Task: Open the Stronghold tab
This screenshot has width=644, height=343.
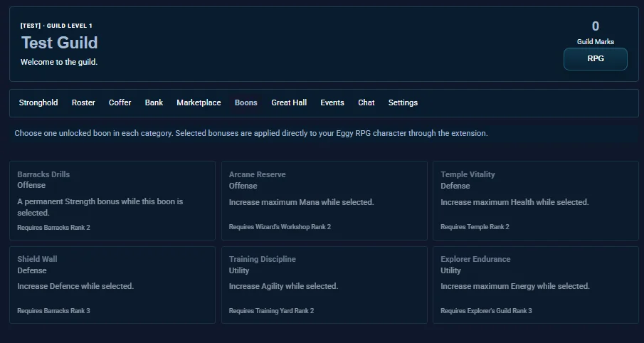Action: click(x=38, y=102)
